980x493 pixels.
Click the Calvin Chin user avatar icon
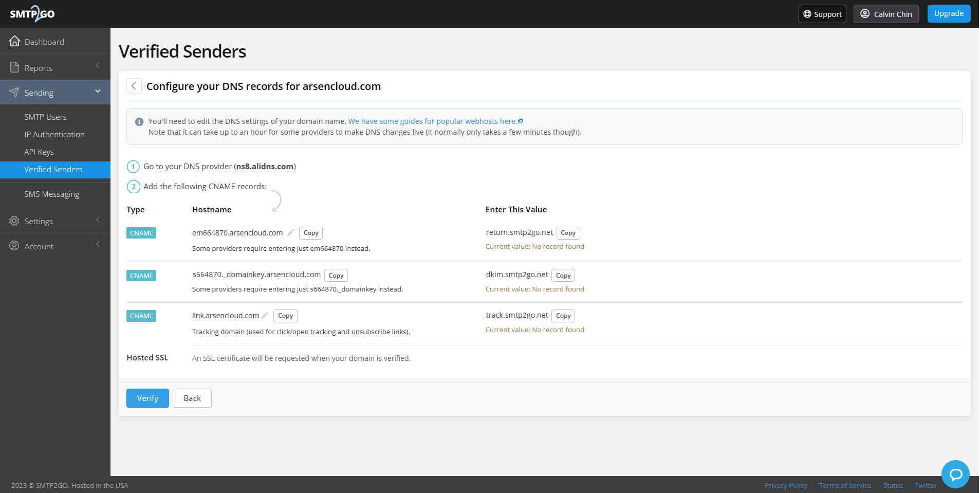(x=865, y=14)
